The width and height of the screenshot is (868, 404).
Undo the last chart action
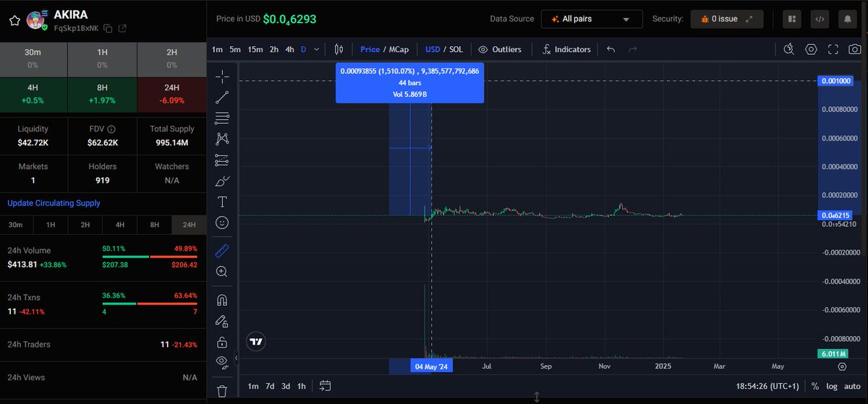pyautogui.click(x=610, y=49)
